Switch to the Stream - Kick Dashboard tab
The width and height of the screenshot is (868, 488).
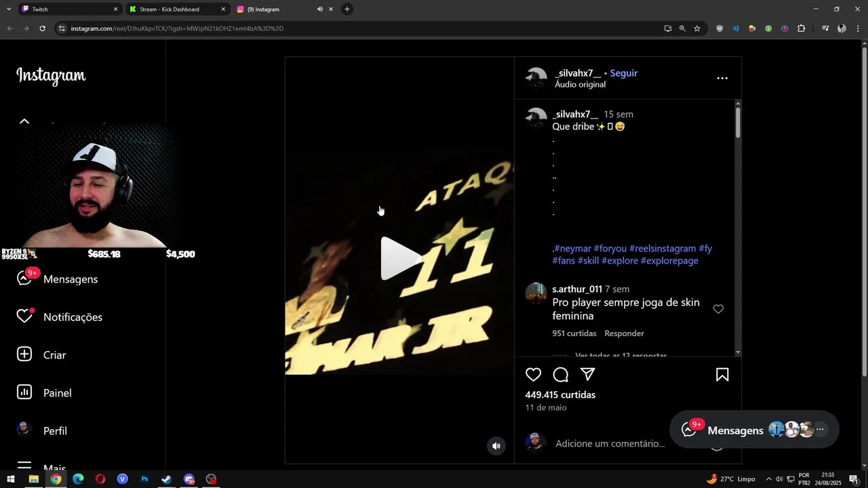tap(170, 9)
